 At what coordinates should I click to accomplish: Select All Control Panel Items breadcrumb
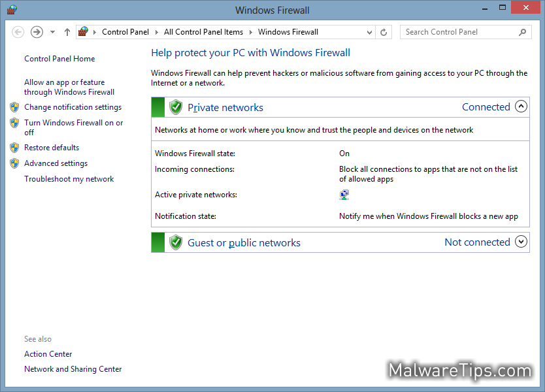203,32
